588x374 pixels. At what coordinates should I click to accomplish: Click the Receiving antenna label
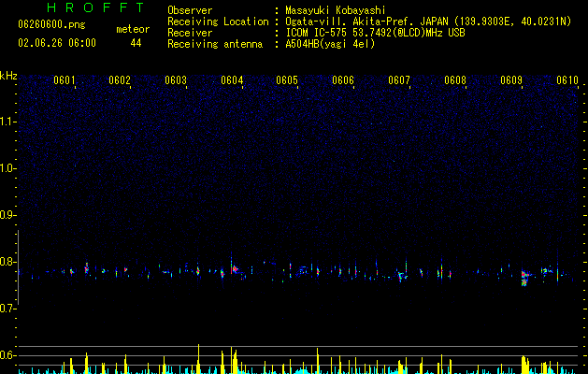[x=215, y=44]
